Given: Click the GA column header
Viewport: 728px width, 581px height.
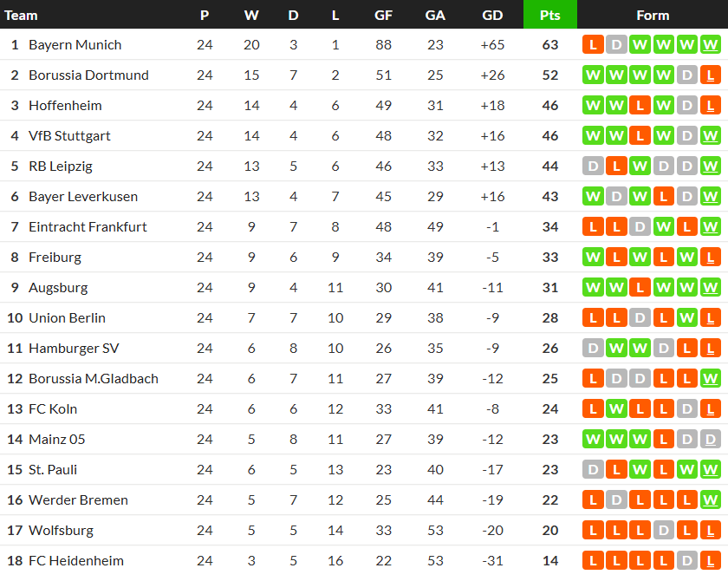Looking at the screenshot, I should coord(435,15).
